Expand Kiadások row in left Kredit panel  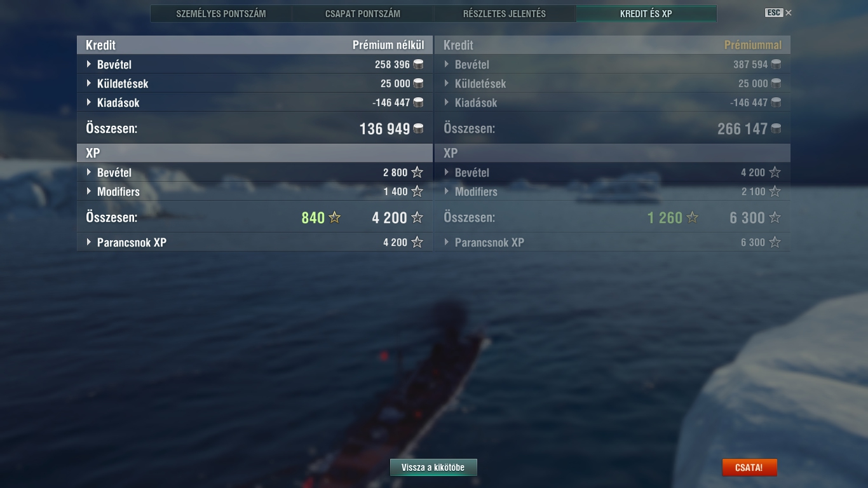click(x=255, y=102)
